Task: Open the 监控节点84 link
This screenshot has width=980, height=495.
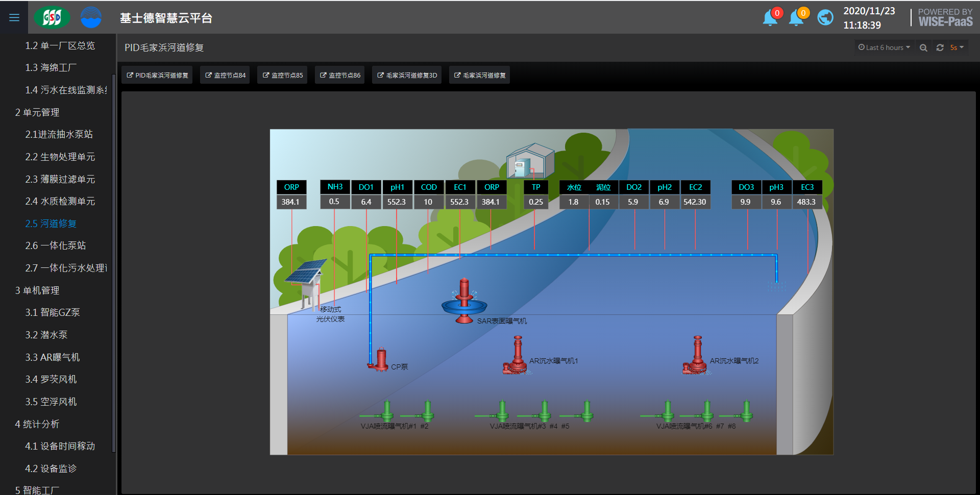Action: (x=225, y=75)
